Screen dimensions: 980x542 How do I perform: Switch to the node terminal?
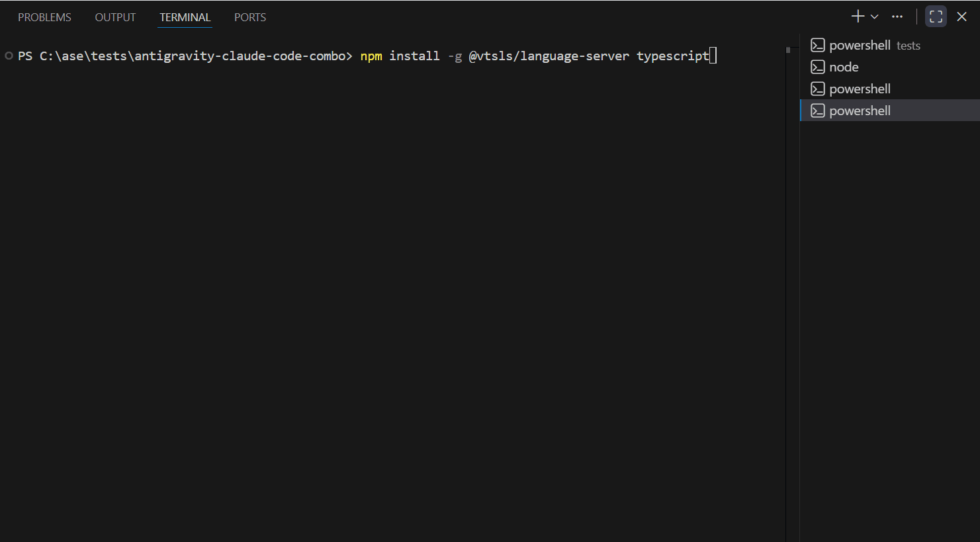click(x=844, y=67)
